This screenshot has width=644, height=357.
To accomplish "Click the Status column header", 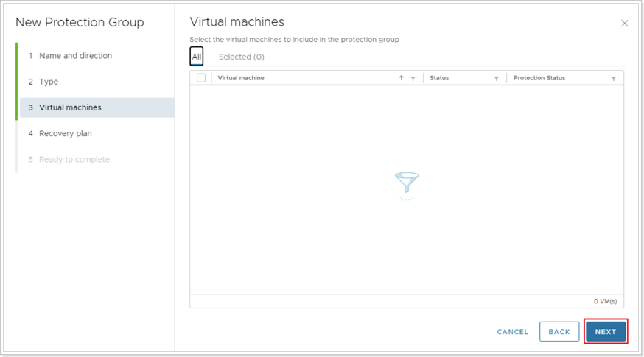I will coord(439,78).
